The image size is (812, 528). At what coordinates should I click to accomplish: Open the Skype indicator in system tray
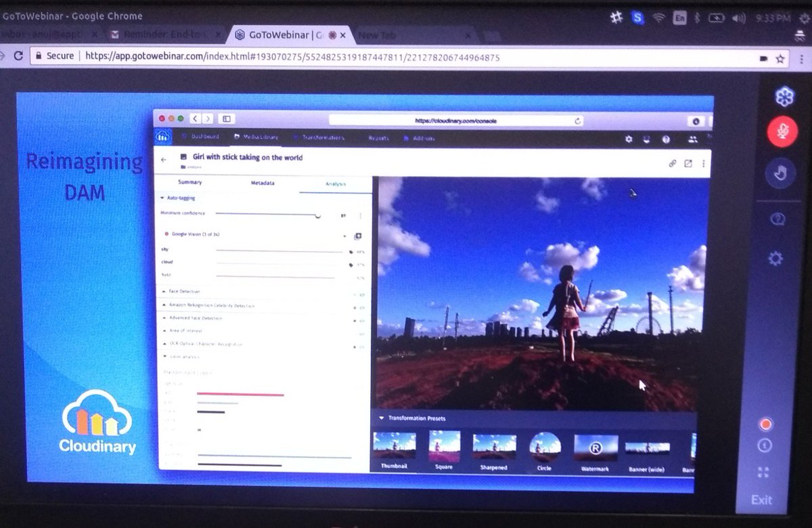pyautogui.click(x=637, y=18)
